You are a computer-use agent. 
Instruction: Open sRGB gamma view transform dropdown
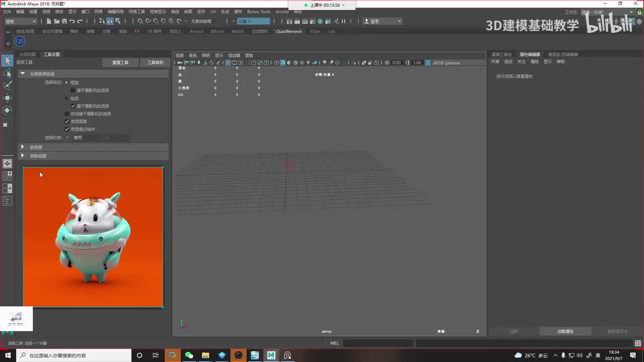pyautogui.click(x=457, y=63)
